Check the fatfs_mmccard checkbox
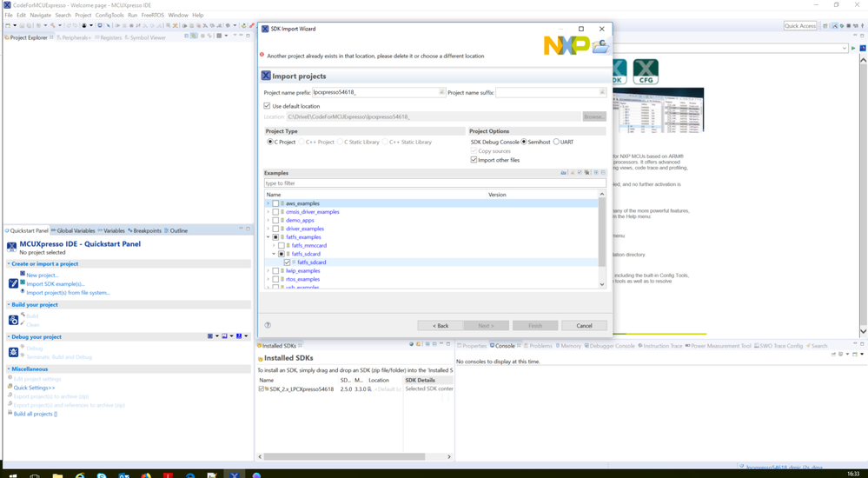 point(282,245)
